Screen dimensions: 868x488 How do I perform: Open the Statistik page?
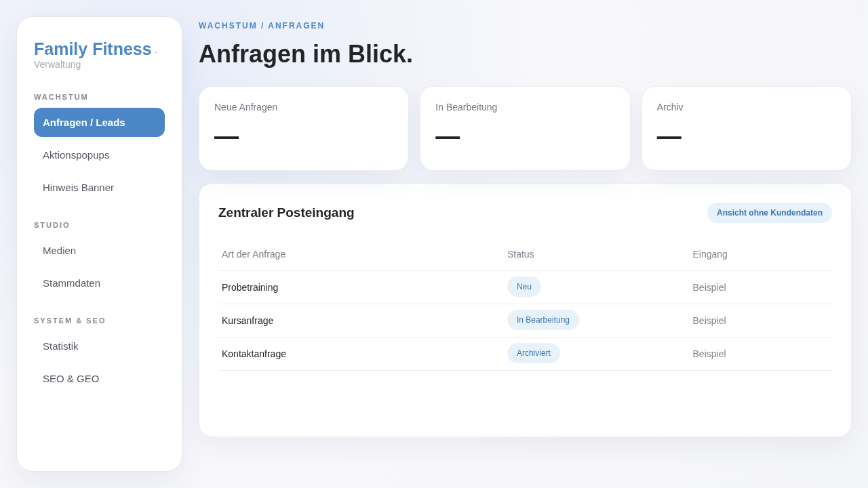point(99,346)
